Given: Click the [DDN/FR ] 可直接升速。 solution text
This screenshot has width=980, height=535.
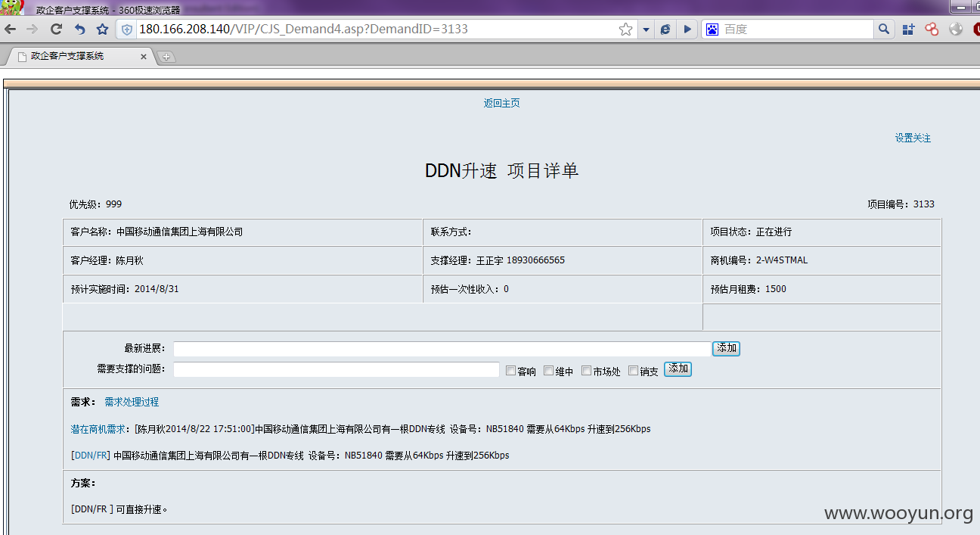Looking at the screenshot, I should (119, 509).
